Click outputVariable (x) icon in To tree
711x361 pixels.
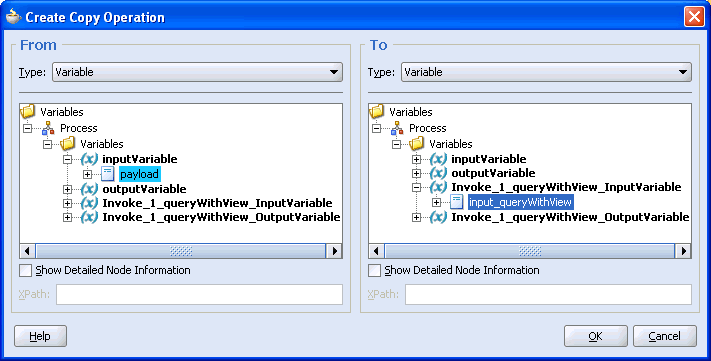tap(438, 173)
